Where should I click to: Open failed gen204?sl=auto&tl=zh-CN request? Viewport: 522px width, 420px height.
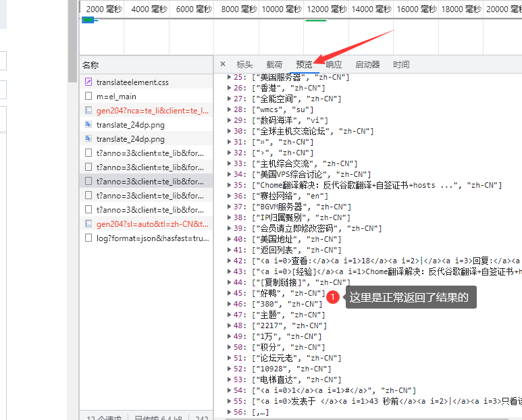pyautogui.click(x=146, y=224)
